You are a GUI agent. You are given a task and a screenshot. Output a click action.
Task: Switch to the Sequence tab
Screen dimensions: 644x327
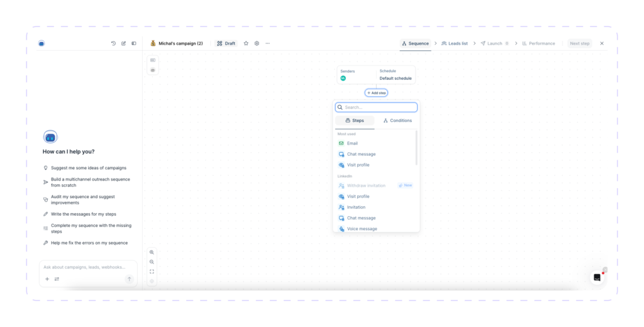tap(415, 43)
